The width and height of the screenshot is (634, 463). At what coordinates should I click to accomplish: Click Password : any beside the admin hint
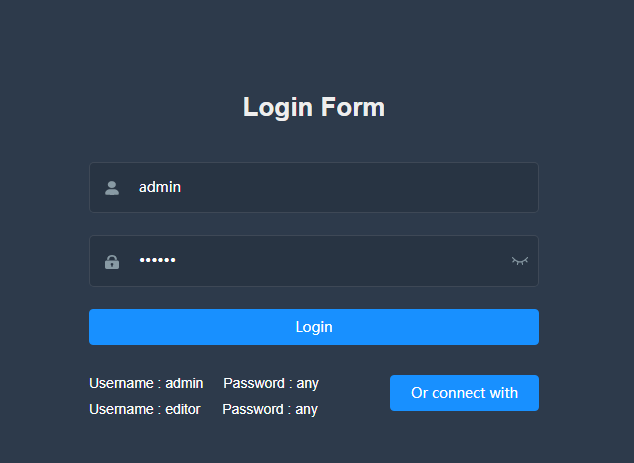271,383
